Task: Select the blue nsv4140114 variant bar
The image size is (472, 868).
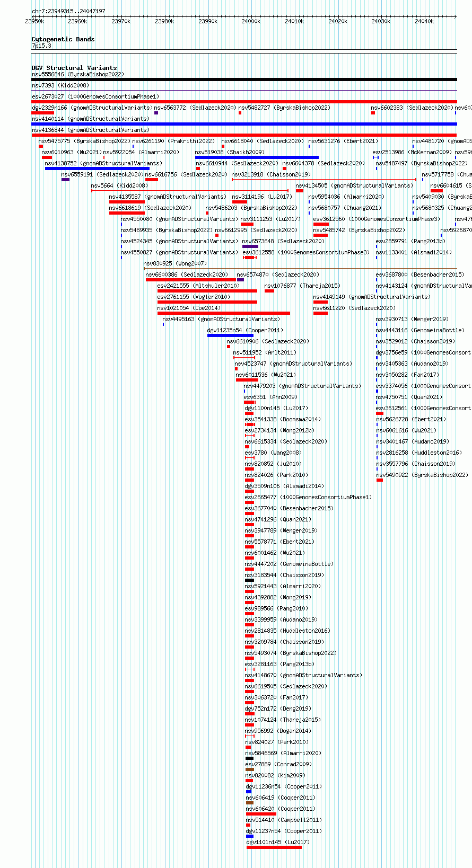Action: (x=244, y=124)
